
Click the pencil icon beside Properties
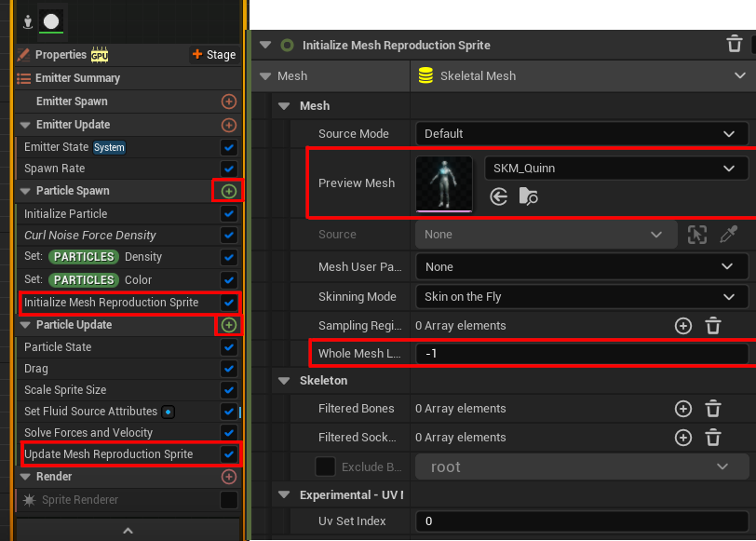tap(23, 55)
